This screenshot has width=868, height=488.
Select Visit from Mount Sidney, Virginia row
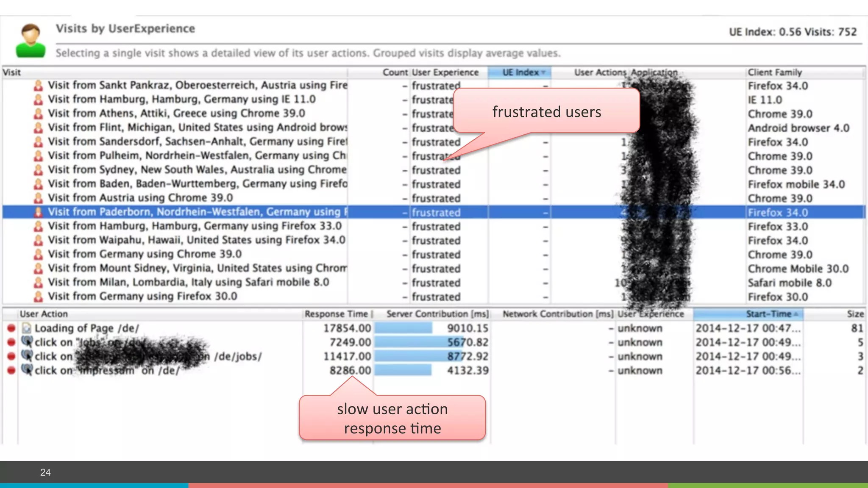coord(433,268)
